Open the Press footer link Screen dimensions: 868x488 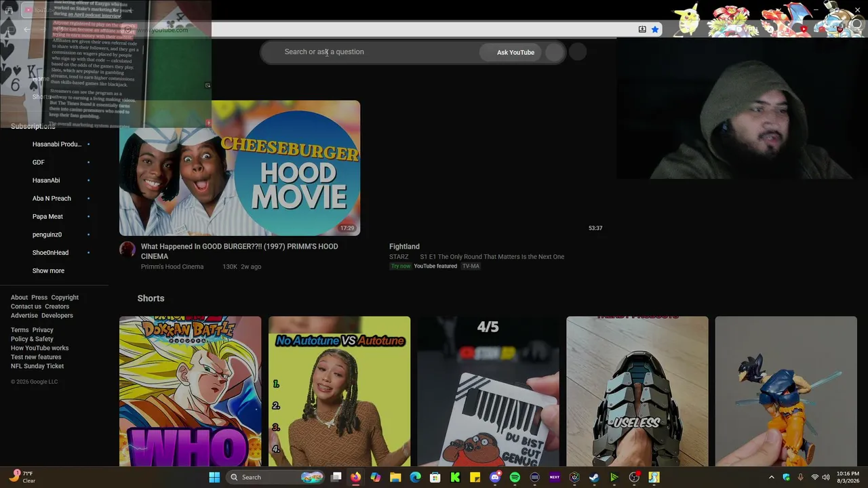pos(39,298)
